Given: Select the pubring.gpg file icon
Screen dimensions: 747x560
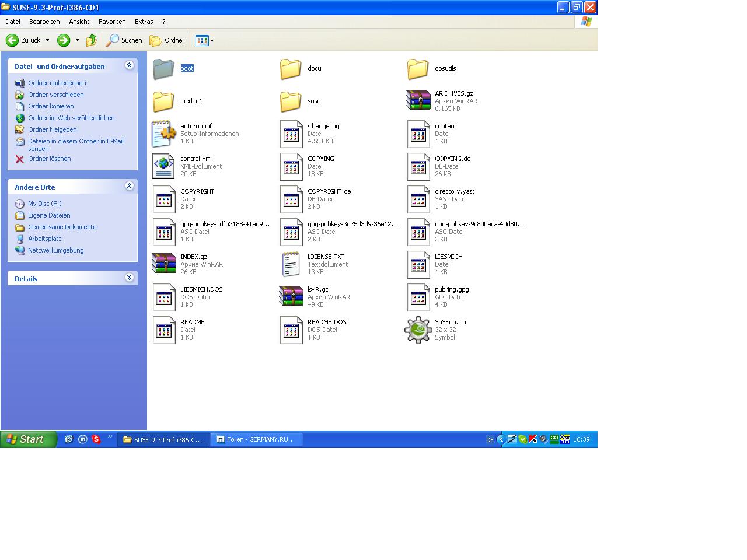Looking at the screenshot, I should coord(418,297).
